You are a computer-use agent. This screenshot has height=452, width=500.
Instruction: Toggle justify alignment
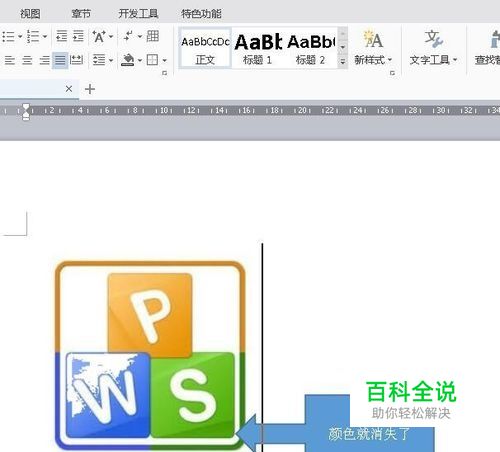point(60,60)
